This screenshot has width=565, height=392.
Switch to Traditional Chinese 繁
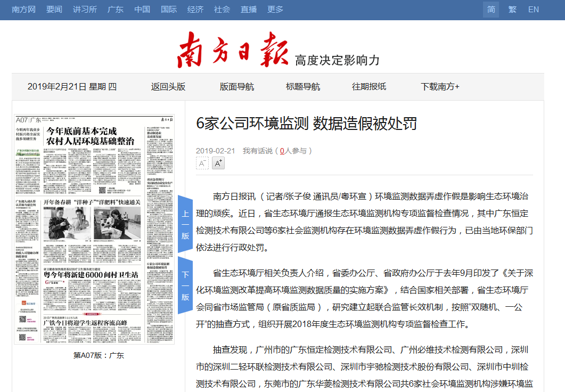pos(512,10)
